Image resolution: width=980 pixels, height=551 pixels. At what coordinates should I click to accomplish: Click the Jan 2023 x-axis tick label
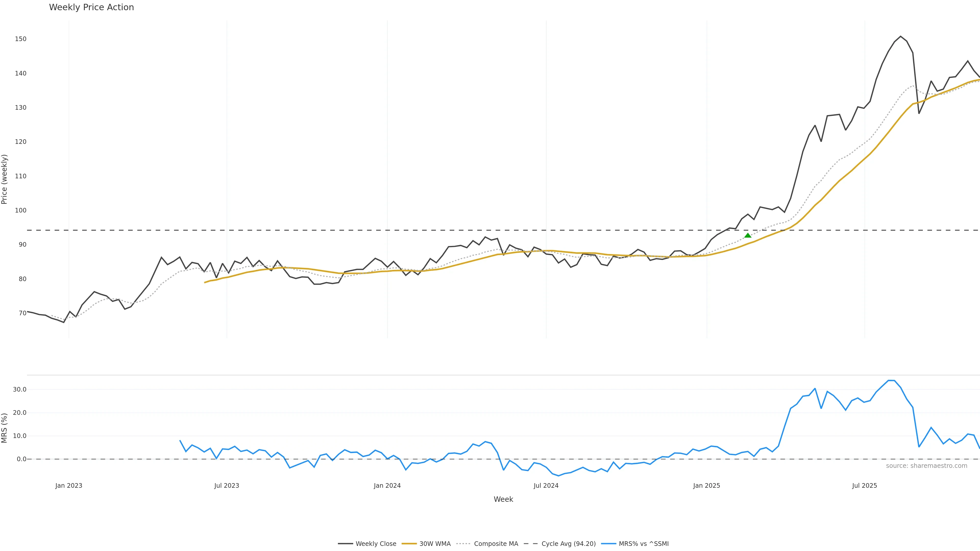pos(68,486)
